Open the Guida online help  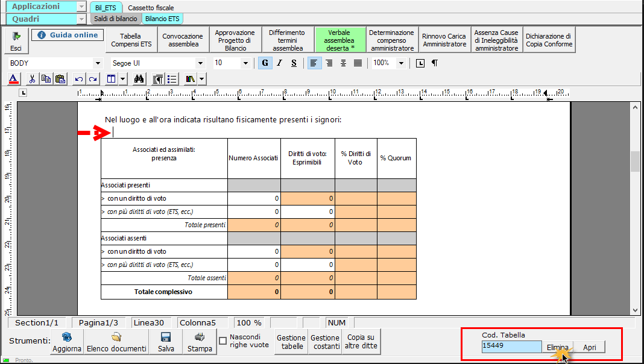click(68, 36)
